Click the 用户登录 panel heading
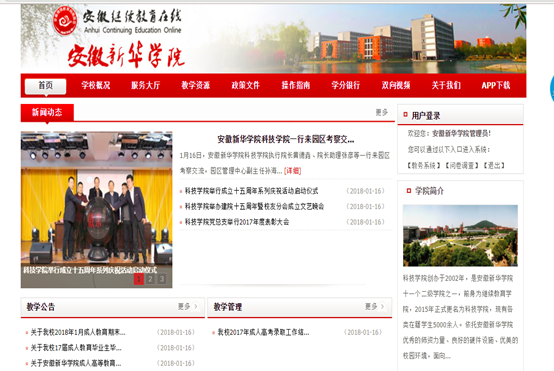 pyautogui.click(x=426, y=116)
